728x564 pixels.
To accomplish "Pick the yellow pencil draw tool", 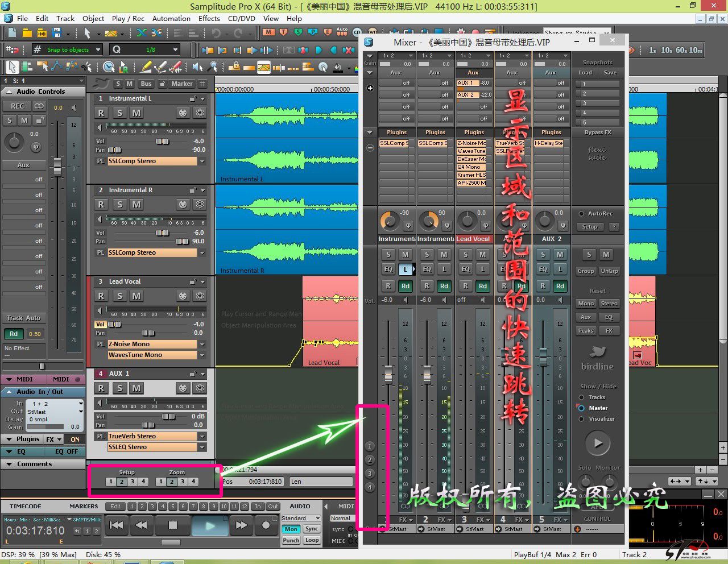I will pyautogui.click(x=146, y=67).
